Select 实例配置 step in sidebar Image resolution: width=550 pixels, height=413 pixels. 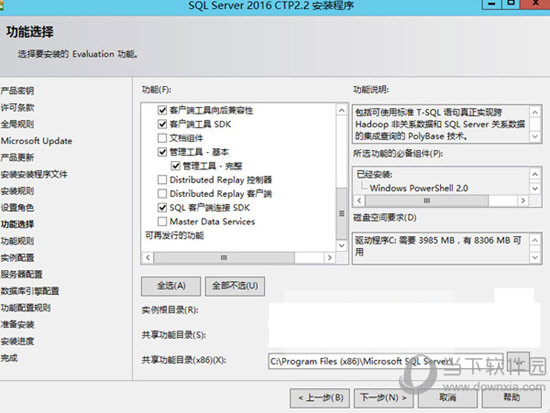[x=17, y=258]
